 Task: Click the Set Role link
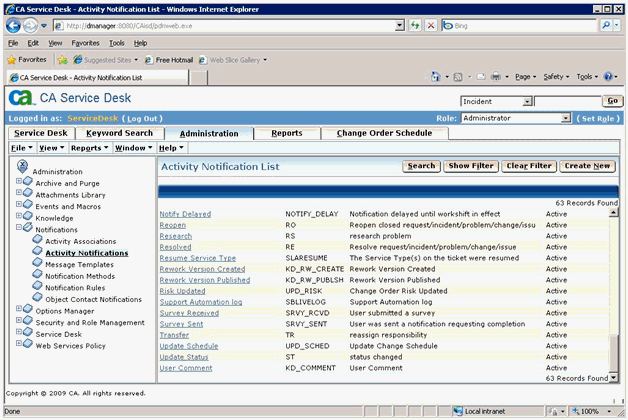(x=598, y=119)
